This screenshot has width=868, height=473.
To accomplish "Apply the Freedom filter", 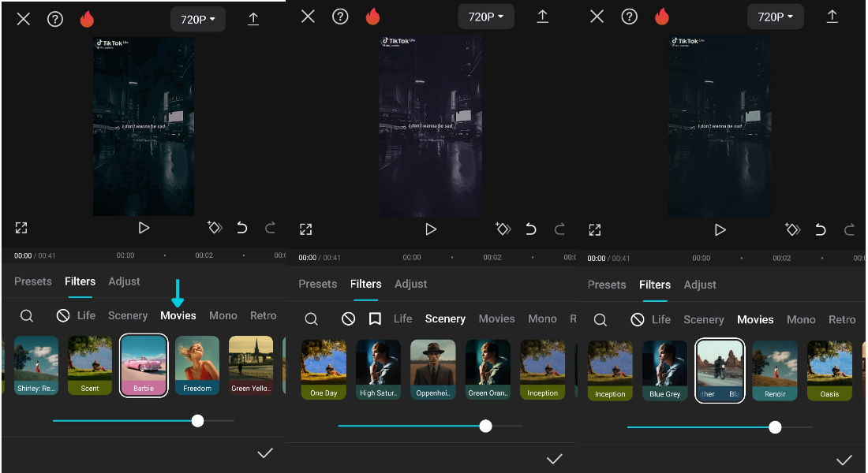I will coord(197,365).
